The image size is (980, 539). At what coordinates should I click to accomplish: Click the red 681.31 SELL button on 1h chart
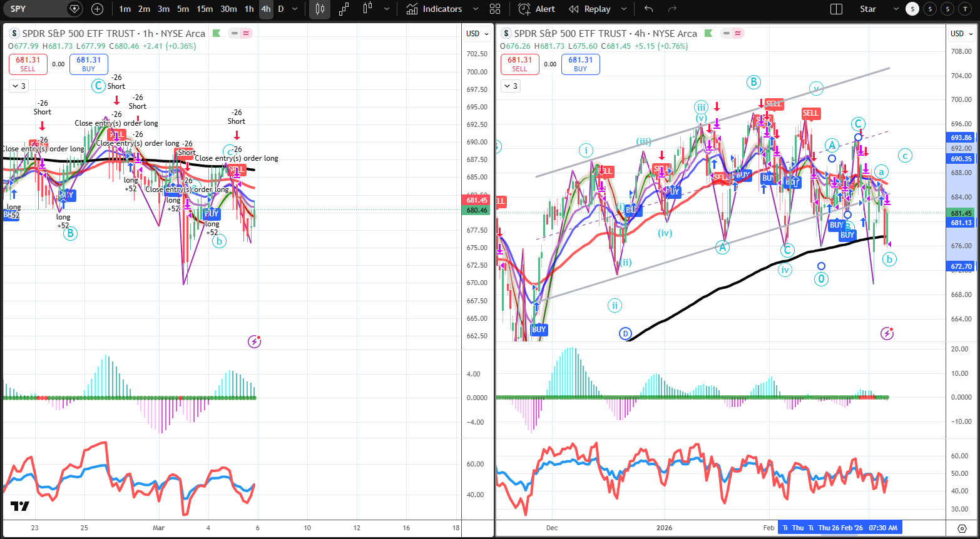pyautogui.click(x=28, y=64)
